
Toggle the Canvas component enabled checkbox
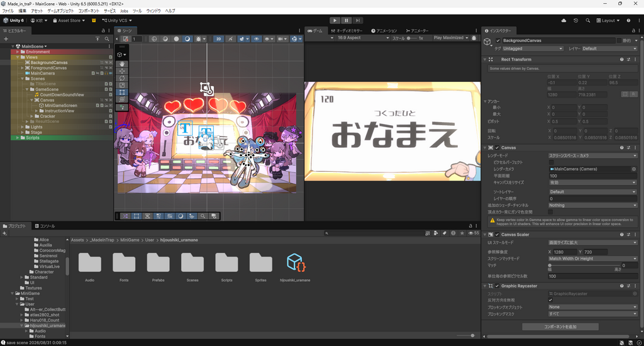[497, 148]
